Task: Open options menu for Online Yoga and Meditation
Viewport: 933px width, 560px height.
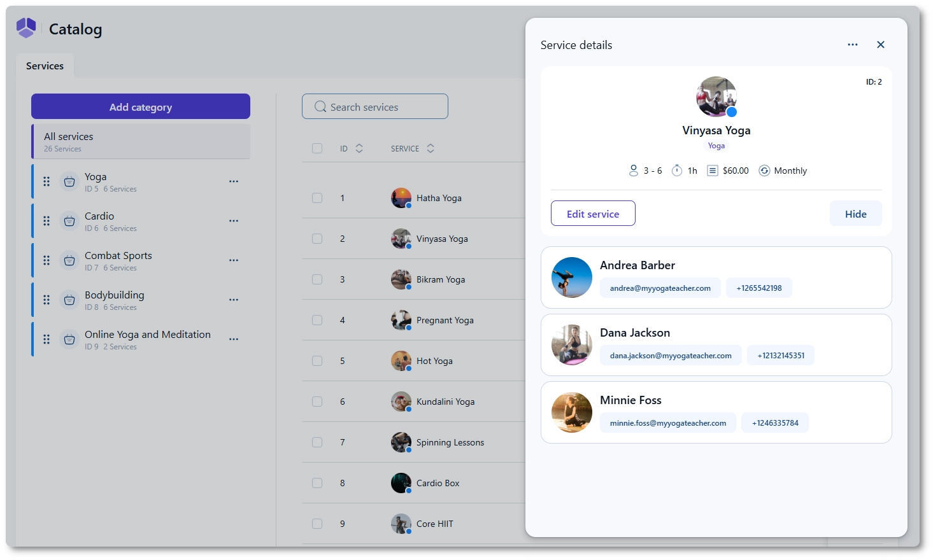Action: (x=234, y=339)
